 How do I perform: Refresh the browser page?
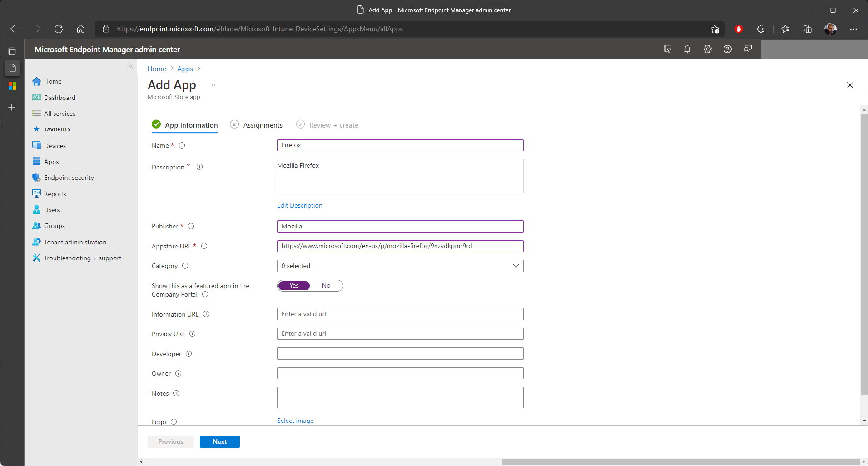point(59,29)
